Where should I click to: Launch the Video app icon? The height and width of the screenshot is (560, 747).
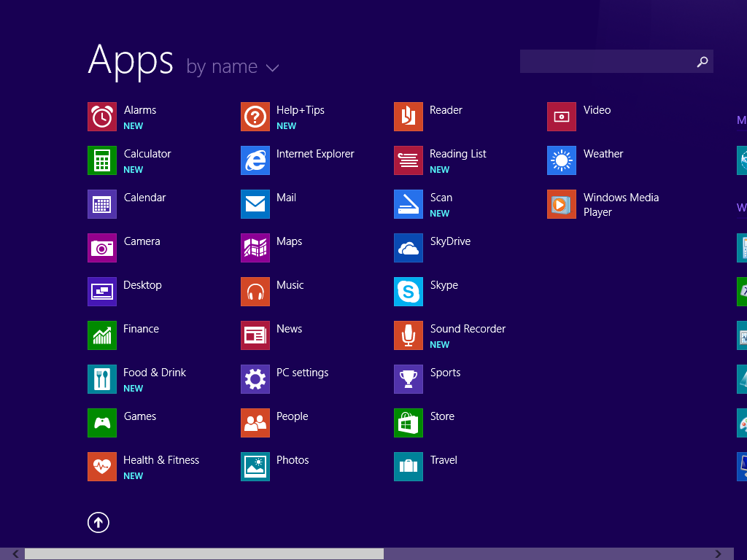pos(562,117)
